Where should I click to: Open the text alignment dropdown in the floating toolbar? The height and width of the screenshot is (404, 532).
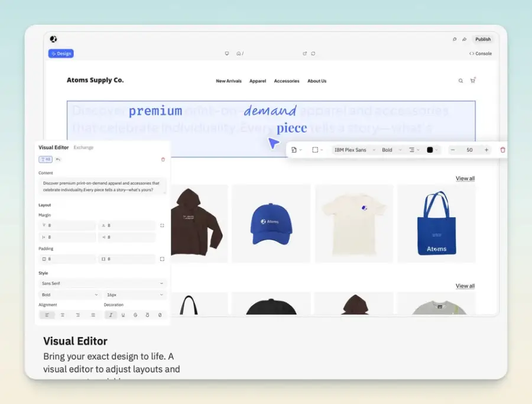click(x=414, y=150)
